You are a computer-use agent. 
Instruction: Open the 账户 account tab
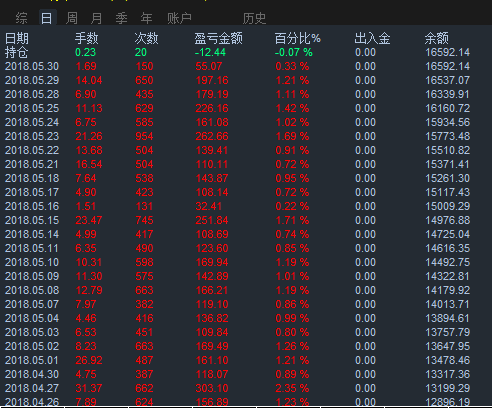click(179, 18)
